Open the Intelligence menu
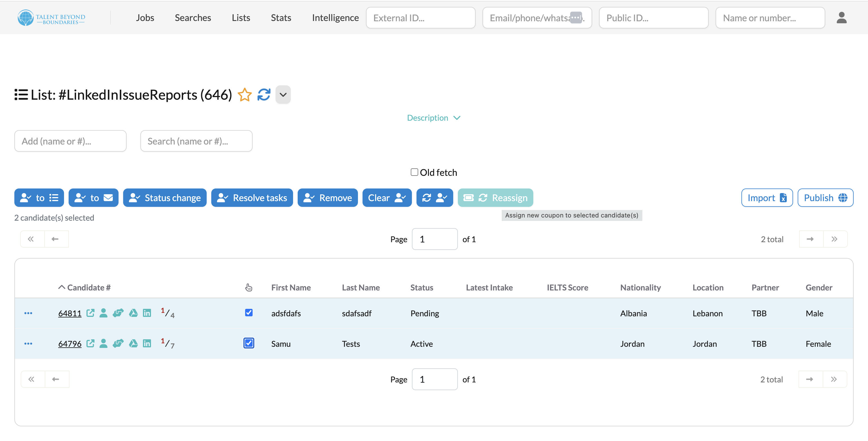Viewport: 868px width, 441px height. click(335, 18)
